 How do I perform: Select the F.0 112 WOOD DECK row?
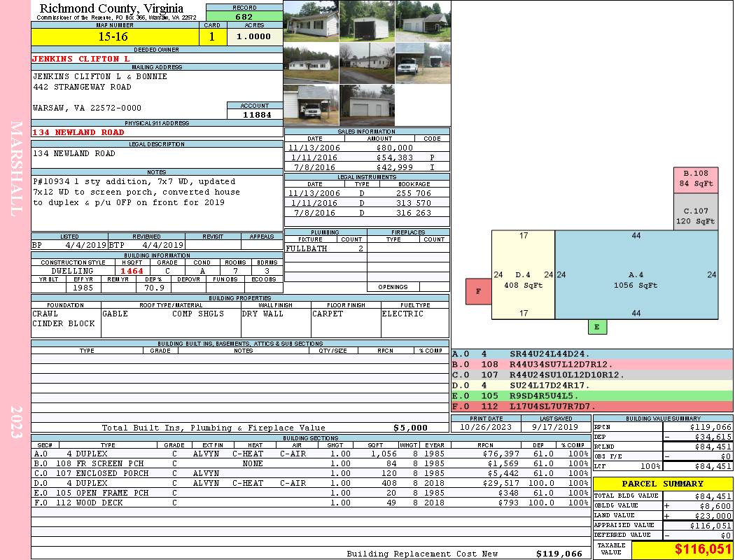[x=311, y=503]
